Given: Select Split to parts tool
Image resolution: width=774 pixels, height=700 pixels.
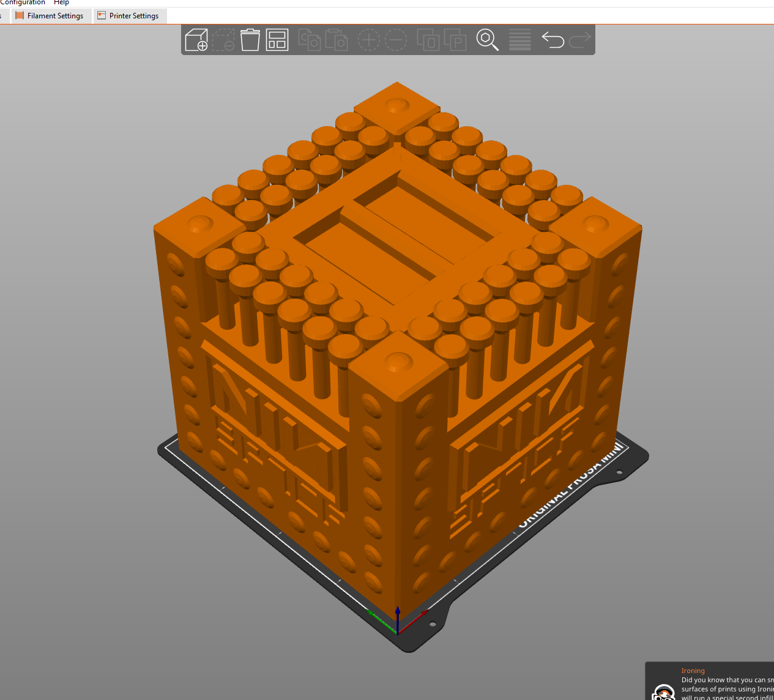Looking at the screenshot, I should 455,39.
